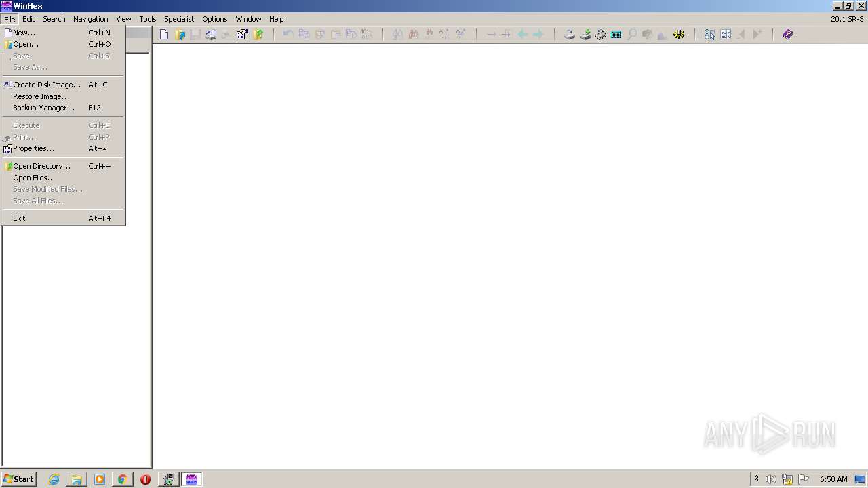Viewport: 868px width, 488px height.
Task: Open the View menu
Action: [x=123, y=19]
